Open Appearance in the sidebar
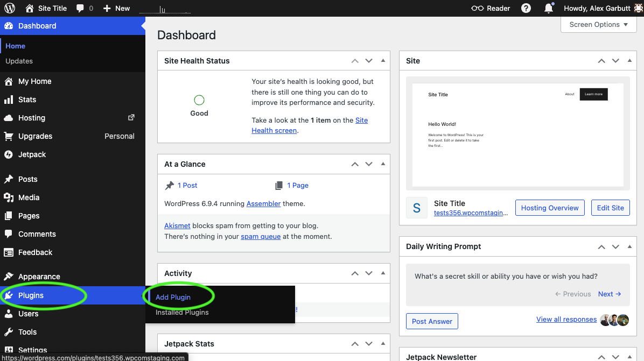 [x=73, y=277]
